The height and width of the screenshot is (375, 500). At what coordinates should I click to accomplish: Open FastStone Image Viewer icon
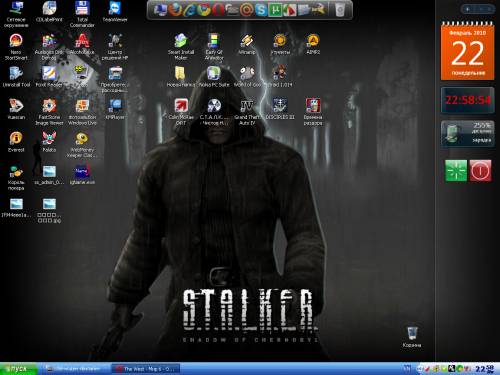[x=49, y=112]
